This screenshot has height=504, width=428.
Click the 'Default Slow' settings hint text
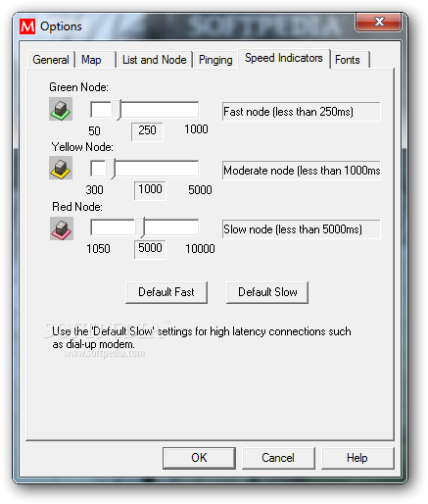(x=202, y=337)
